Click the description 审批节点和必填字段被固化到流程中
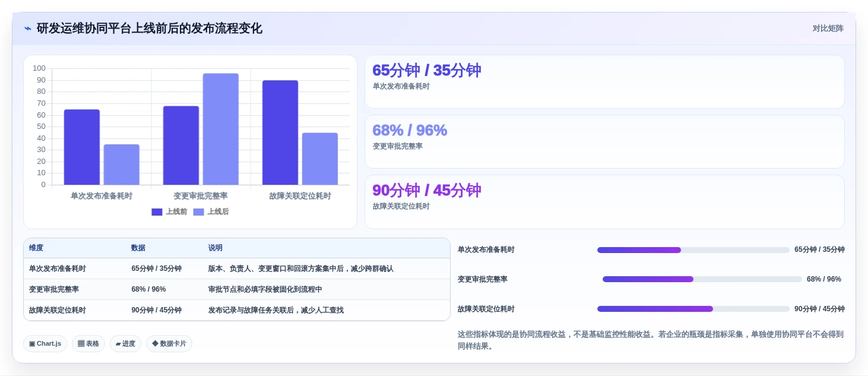Image resolution: width=868 pixels, height=376 pixels. pos(265,289)
